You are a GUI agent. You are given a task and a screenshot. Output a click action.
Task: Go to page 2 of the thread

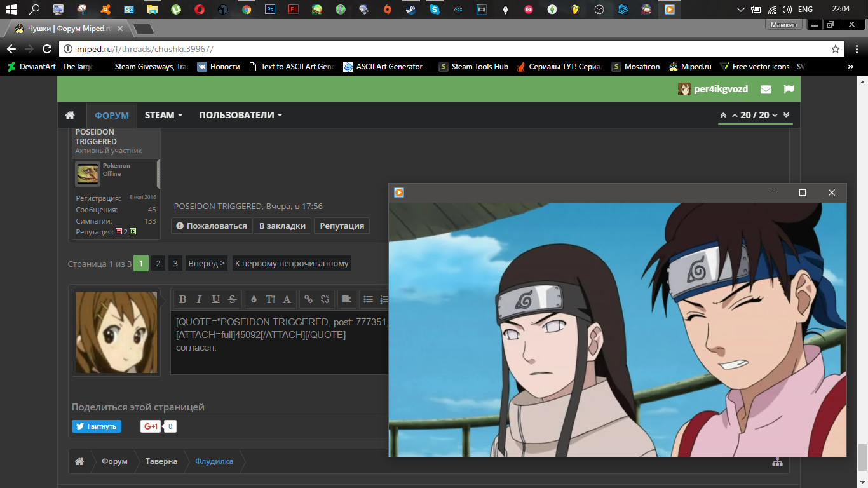click(158, 263)
